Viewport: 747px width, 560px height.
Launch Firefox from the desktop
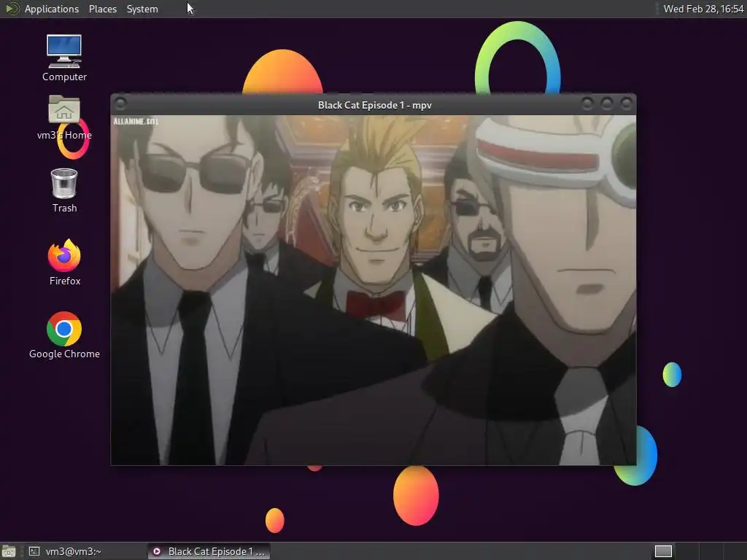click(64, 262)
